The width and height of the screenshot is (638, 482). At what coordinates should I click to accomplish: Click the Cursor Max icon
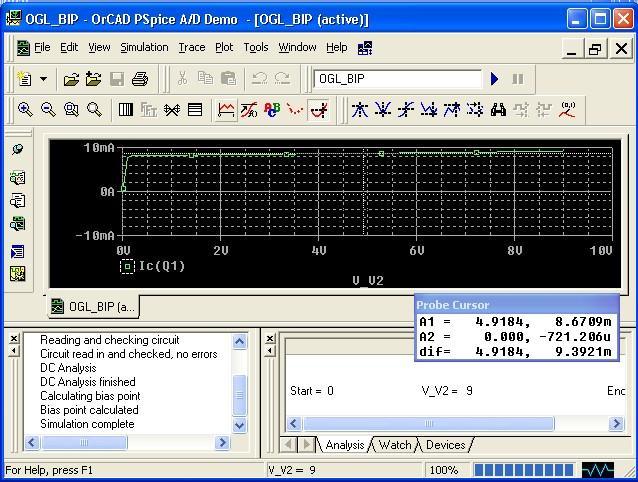point(452,110)
